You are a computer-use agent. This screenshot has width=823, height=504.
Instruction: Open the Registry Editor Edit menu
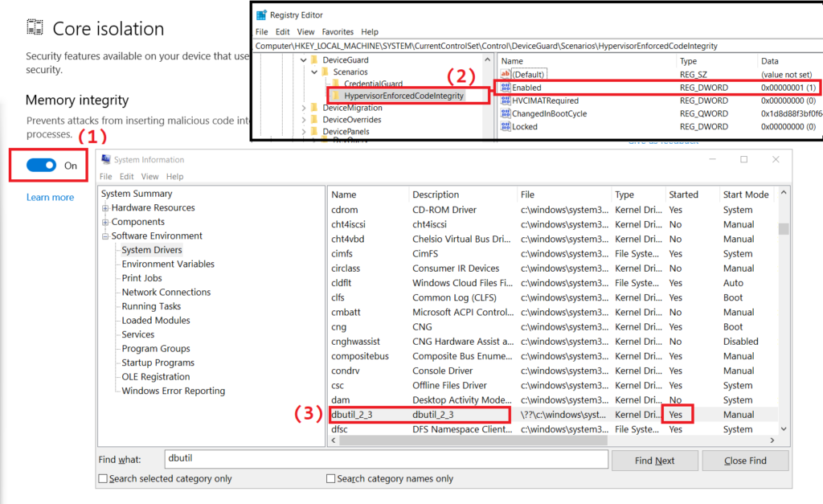[x=282, y=31]
